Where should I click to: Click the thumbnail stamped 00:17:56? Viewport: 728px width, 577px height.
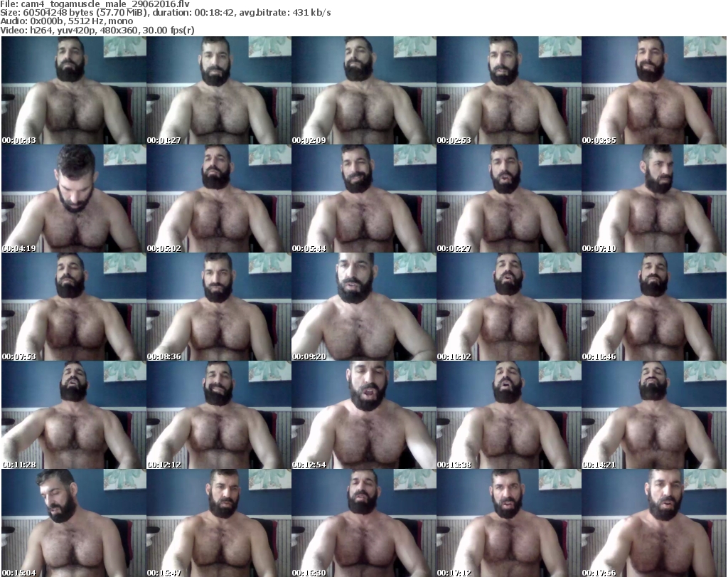pyautogui.click(x=654, y=523)
